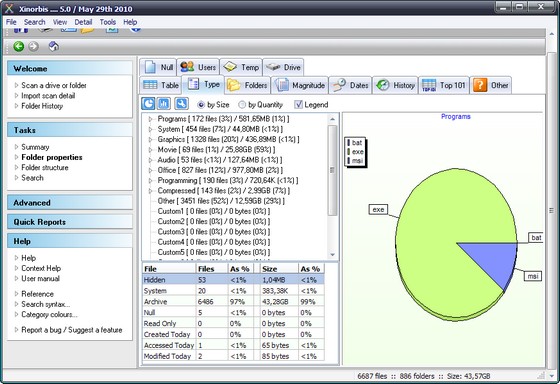The width and height of the screenshot is (560, 384).
Task: Expand the Office category node
Action: tap(151, 170)
